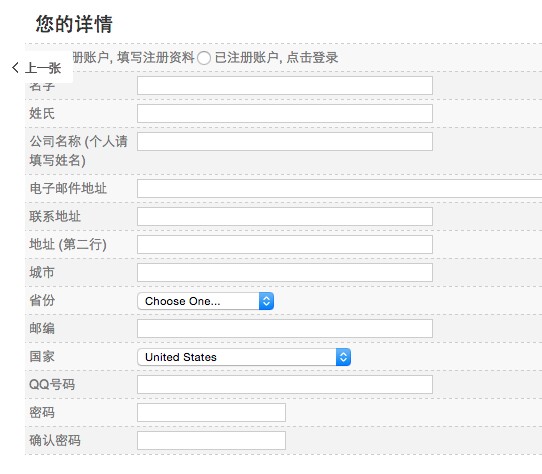Open the 国家 United States dropdown
This screenshot has width=542, height=474.
(244, 357)
